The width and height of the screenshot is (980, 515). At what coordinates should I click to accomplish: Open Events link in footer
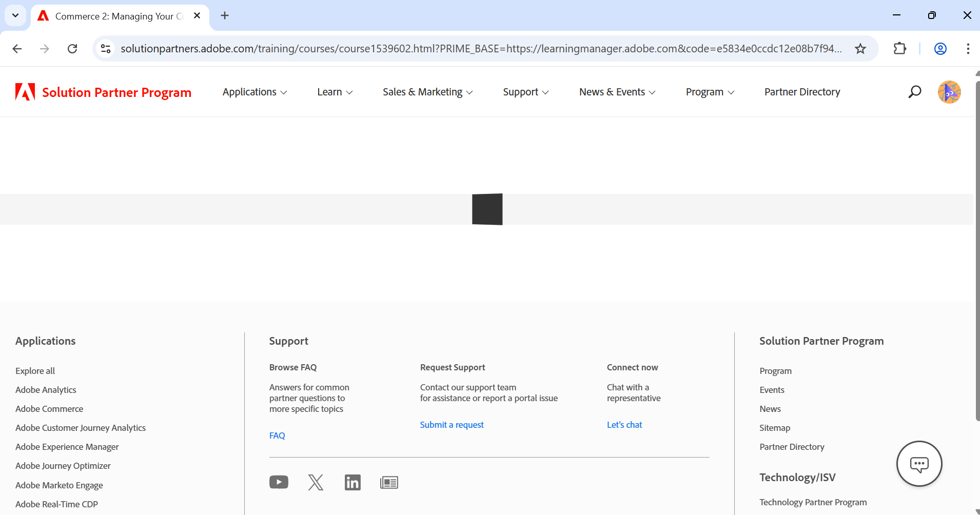[772, 390]
